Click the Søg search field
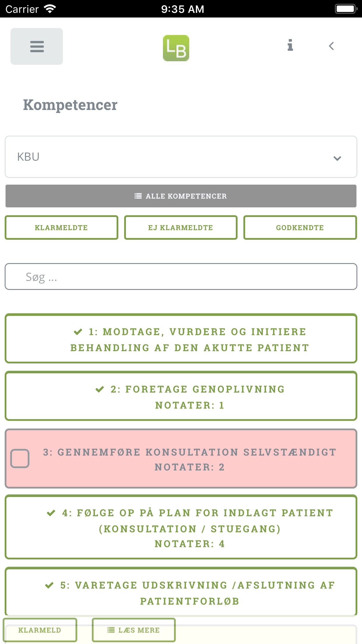This screenshot has height=644, width=362. (x=181, y=276)
